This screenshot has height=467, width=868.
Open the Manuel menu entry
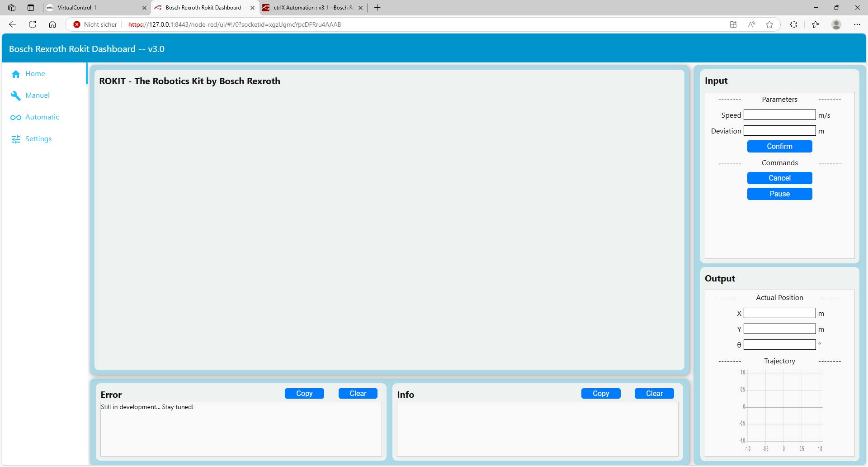[44, 95]
